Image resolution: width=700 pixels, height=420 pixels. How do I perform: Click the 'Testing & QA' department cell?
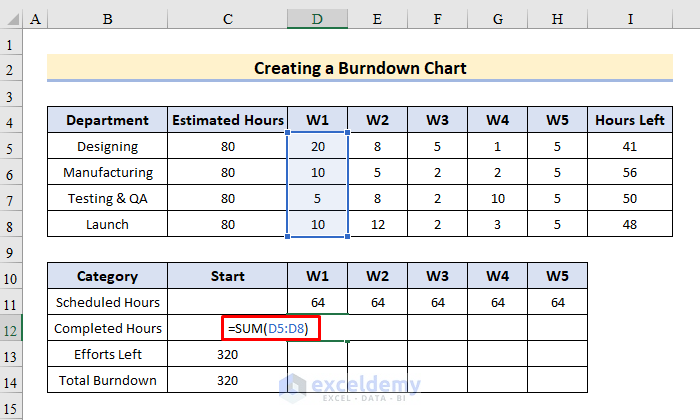point(107,199)
